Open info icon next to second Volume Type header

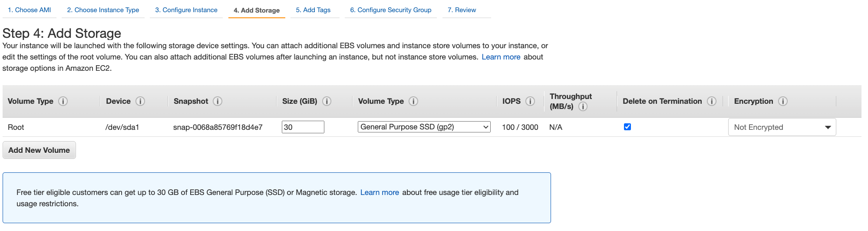pyautogui.click(x=413, y=101)
